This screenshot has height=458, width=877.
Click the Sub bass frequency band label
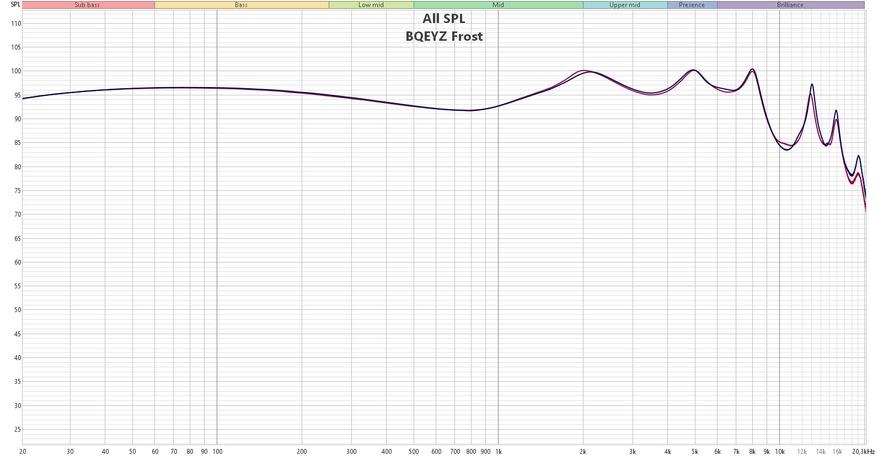(x=87, y=5)
